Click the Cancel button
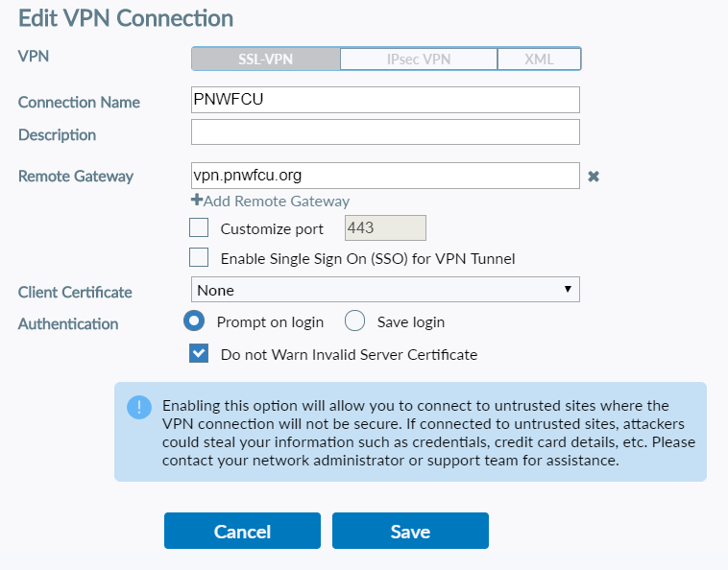The height and width of the screenshot is (570, 728). [242, 531]
